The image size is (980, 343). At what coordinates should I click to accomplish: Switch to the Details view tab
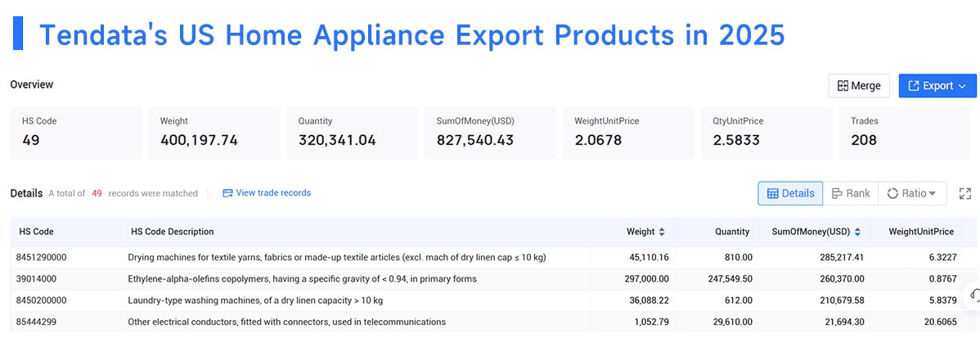pyautogui.click(x=790, y=193)
